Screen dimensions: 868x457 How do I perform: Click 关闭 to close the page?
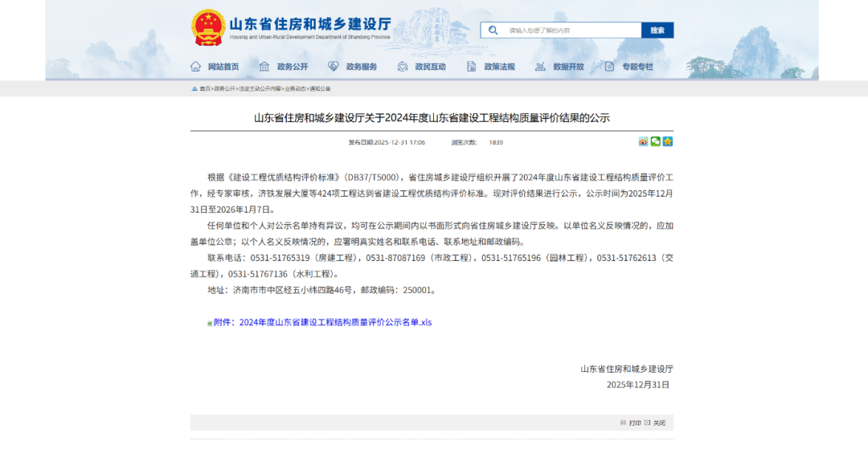coord(659,422)
